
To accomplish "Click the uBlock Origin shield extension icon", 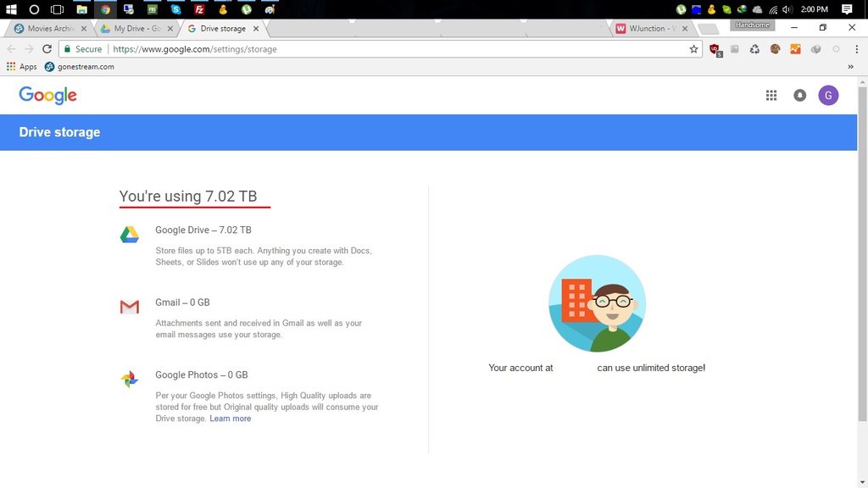I will pos(715,49).
